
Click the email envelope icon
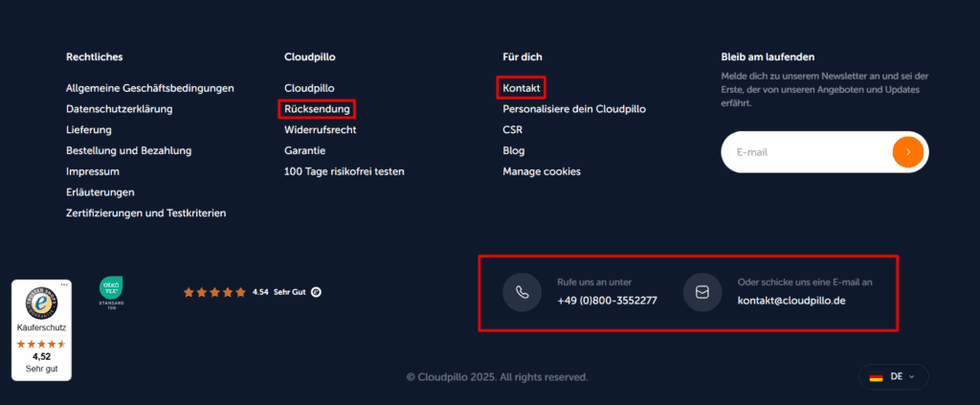702,292
